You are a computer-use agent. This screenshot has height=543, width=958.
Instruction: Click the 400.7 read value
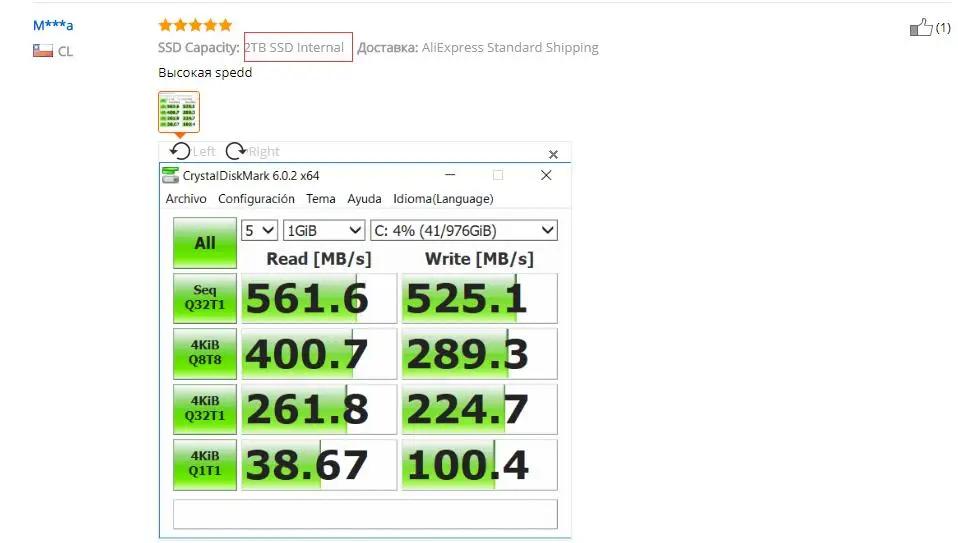tap(319, 354)
